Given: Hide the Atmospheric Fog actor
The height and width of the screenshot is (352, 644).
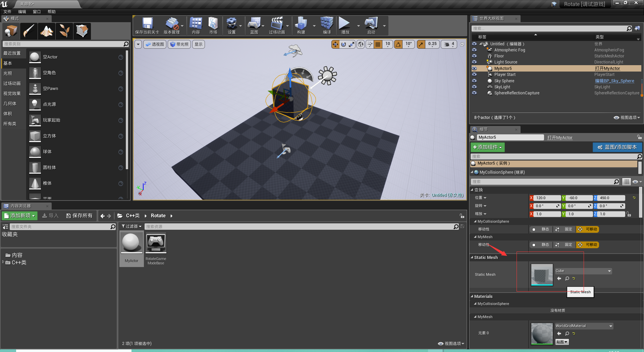Looking at the screenshot, I should [x=474, y=50].
